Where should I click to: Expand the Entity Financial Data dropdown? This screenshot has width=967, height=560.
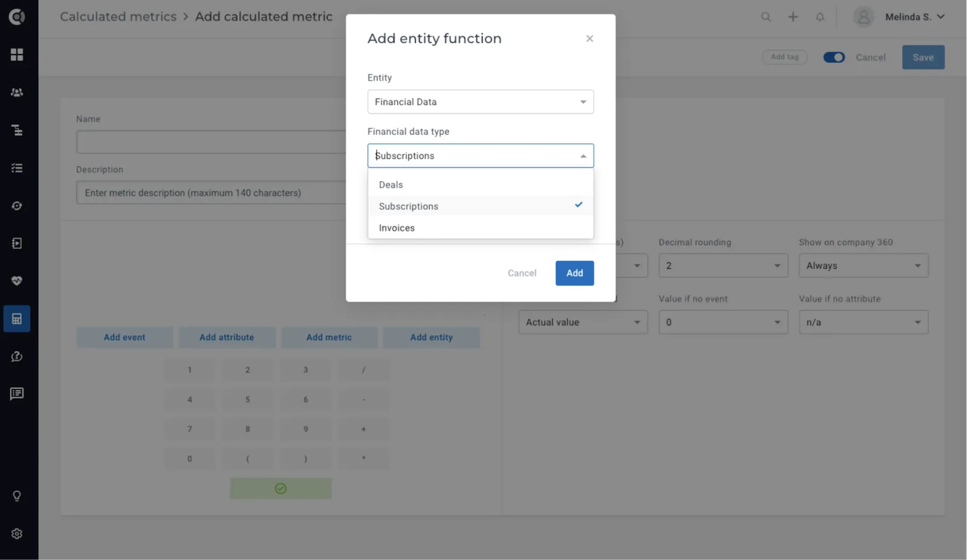480,101
